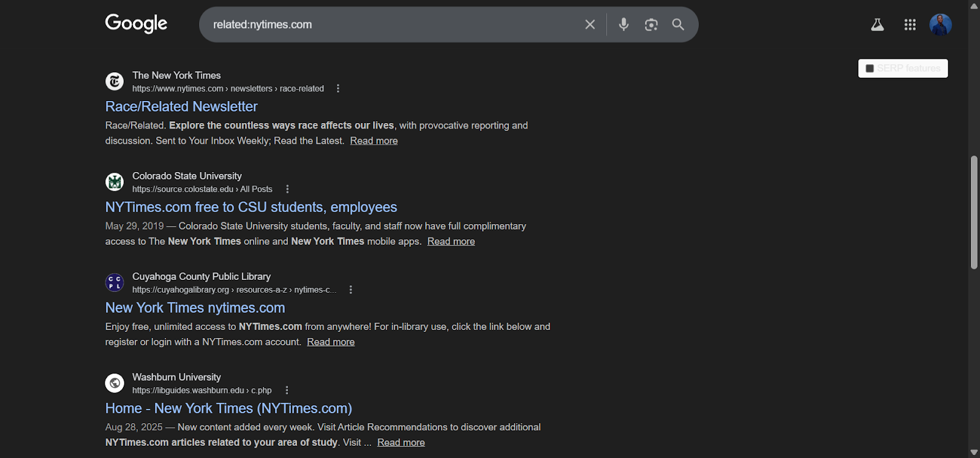The image size is (980, 458).
Task: Open the Google apps grid icon
Action: click(x=910, y=24)
